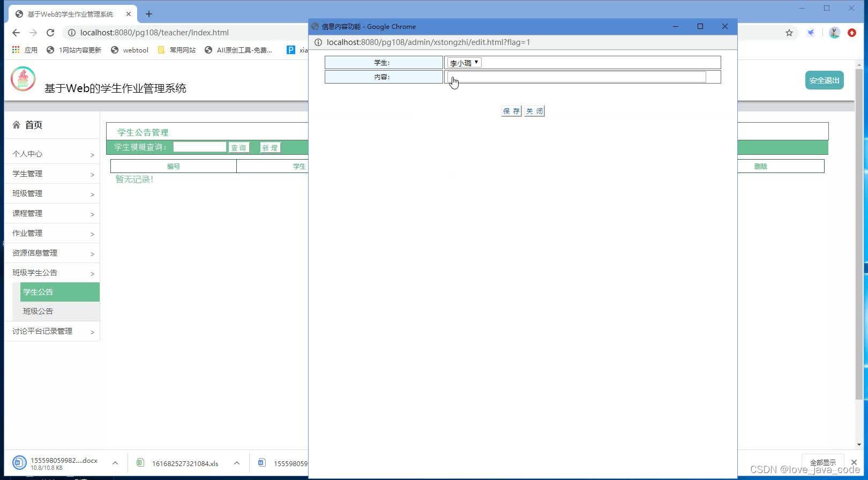868x480 pixels.
Task: Open the AI原创工具 bookmark
Action: click(238, 50)
